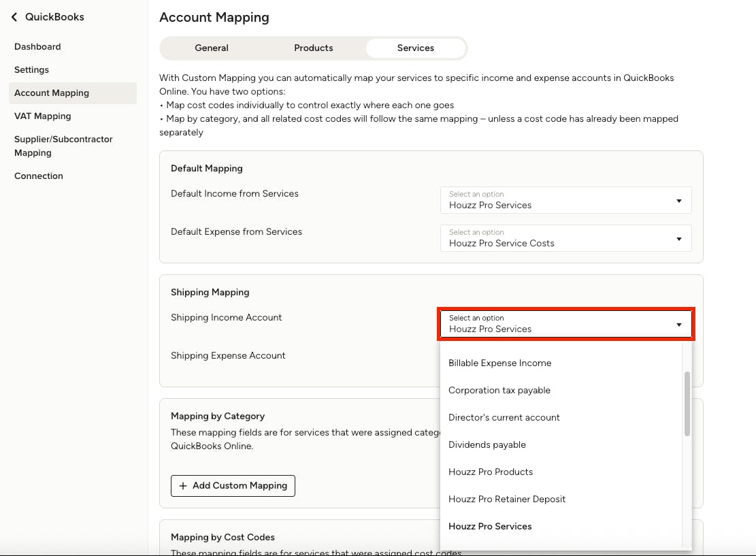Screen dimensions: 756x556
Task: Click the Shipping Mapping heading
Action: coord(210,292)
